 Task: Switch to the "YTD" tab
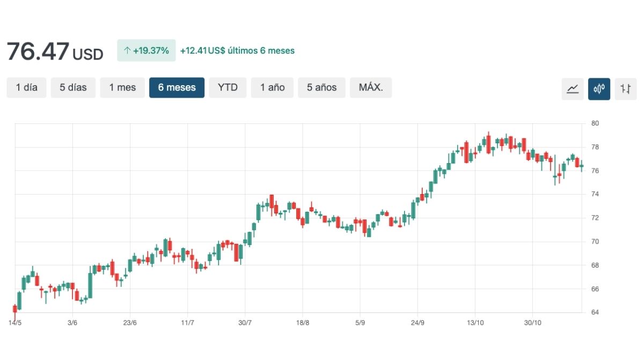tap(228, 87)
